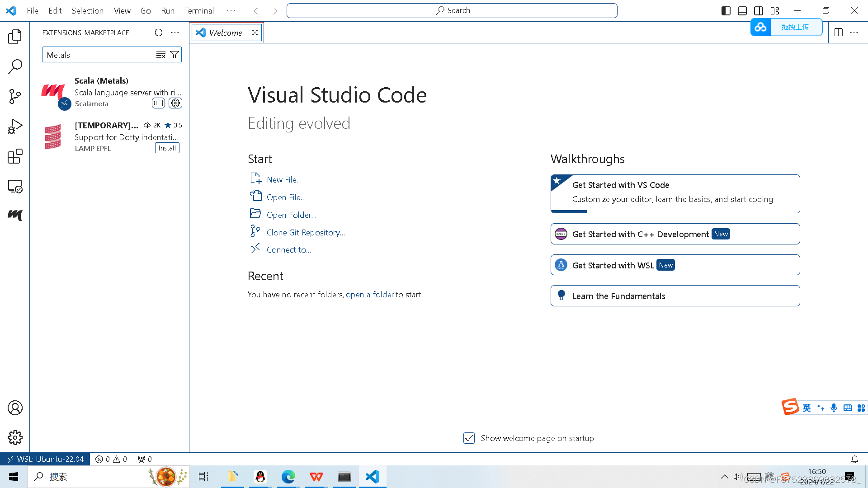
Task: Open the Extensions view icon
Action: (15, 156)
